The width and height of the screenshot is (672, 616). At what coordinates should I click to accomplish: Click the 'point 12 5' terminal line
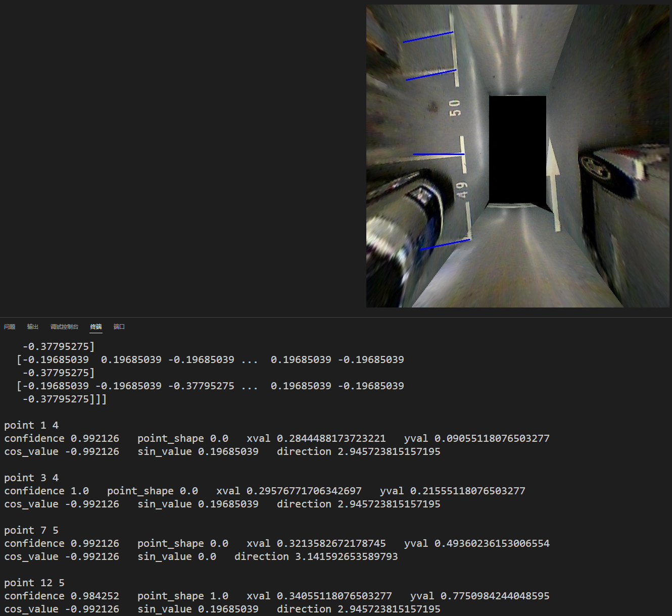pos(34,583)
